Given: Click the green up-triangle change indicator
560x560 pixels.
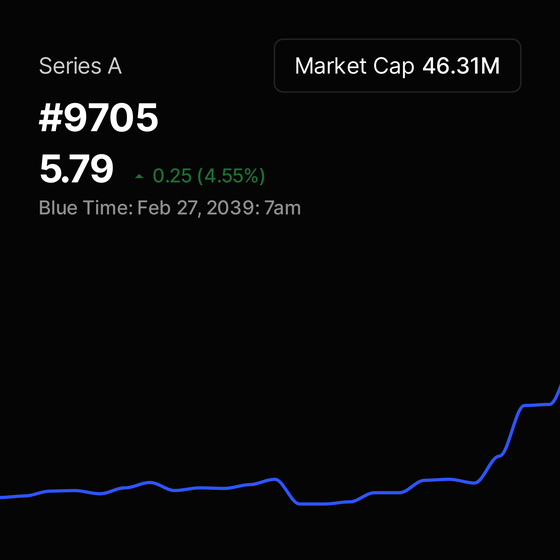Looking at the screenshot, I should (139, 176).
